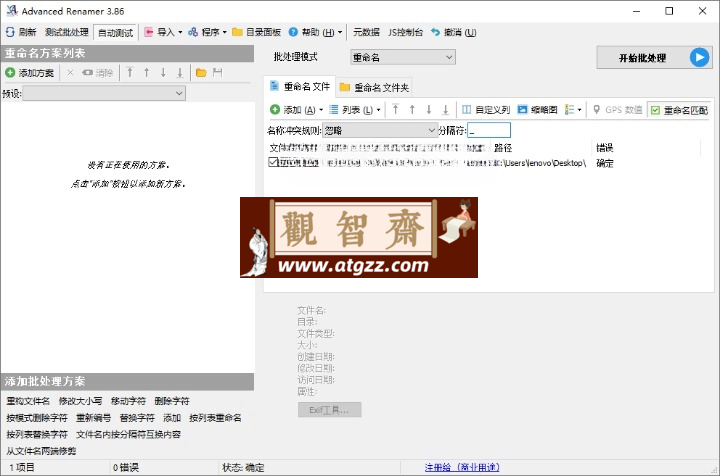The height and width of the screenshot is (476, 720).
Task: Toggle the 自动测试 button
Action: [116, 33]
